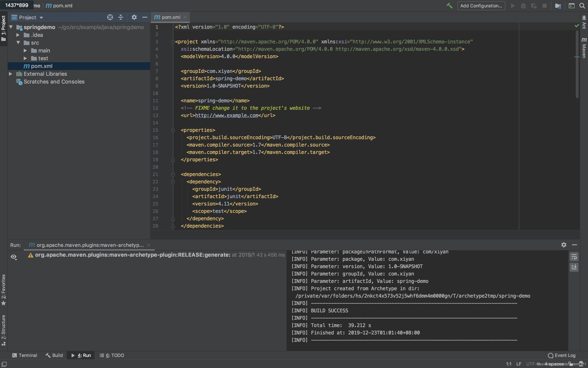Toggle the soft-wrap icon in run console

[x=574, y=257]
